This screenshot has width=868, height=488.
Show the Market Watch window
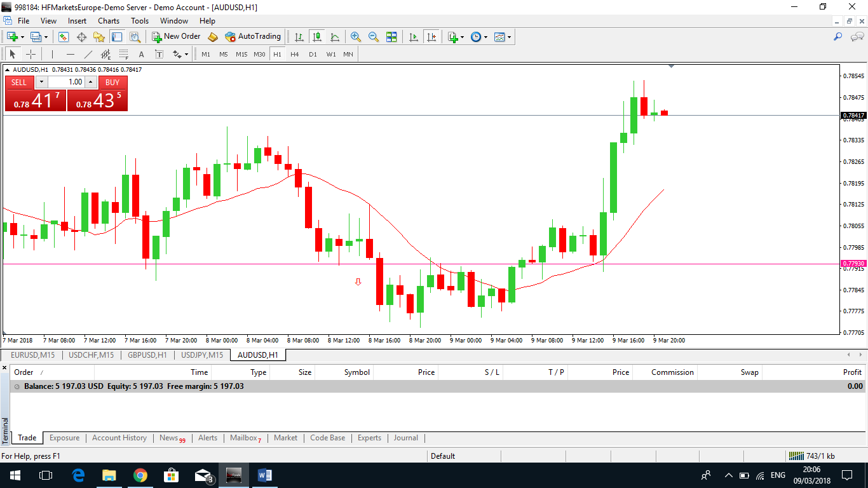(x=64, y=37)
